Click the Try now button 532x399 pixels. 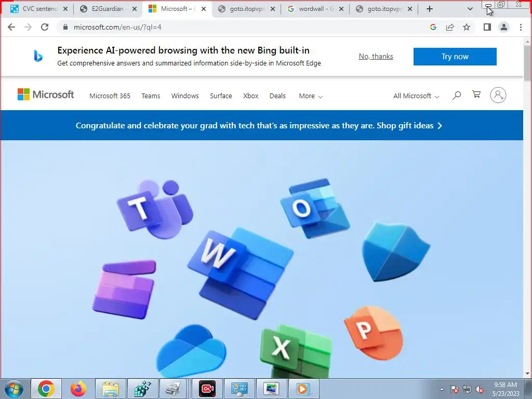click(455, 56)
